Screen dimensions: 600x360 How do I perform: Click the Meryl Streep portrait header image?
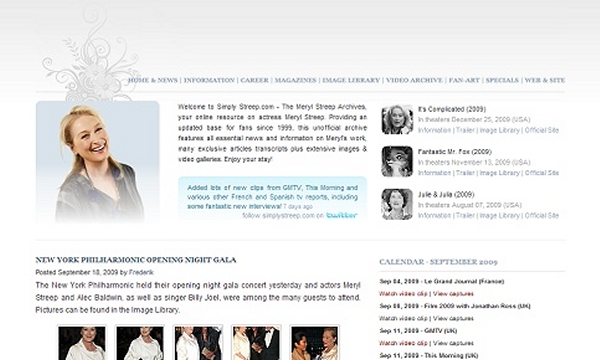point(98,162)
